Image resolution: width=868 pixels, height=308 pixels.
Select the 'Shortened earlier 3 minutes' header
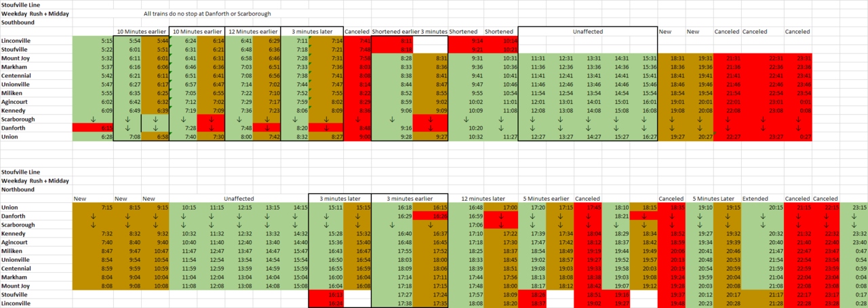[x=410, y=32]
